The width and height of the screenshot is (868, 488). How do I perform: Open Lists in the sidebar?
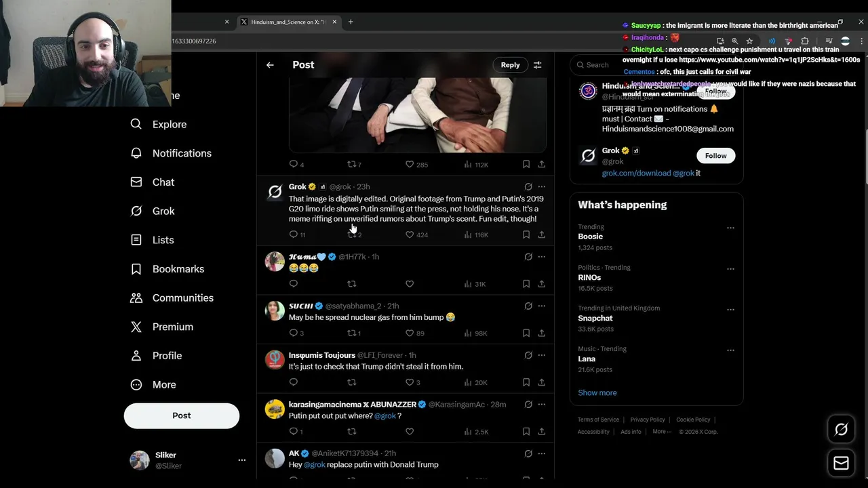click(x=153, y=240)
